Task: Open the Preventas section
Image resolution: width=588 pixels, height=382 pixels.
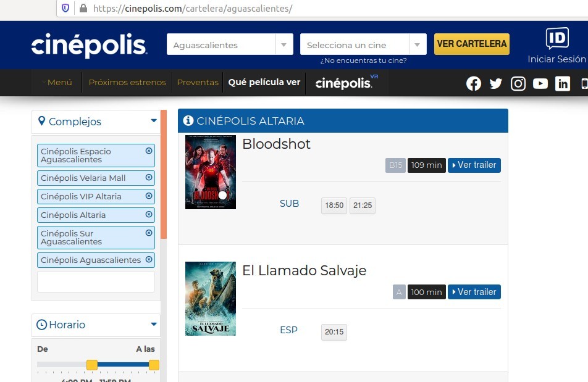Action: (x=198, y=82)
